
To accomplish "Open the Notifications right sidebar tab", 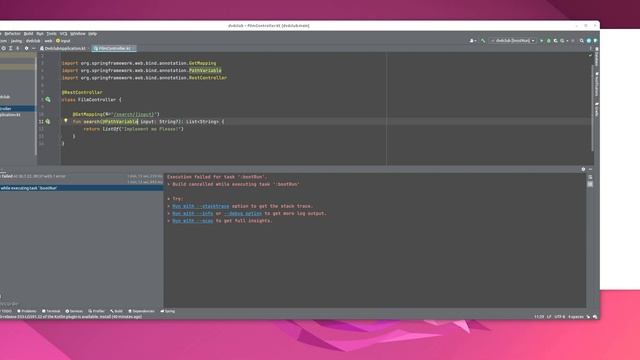I will coord(597,84).
